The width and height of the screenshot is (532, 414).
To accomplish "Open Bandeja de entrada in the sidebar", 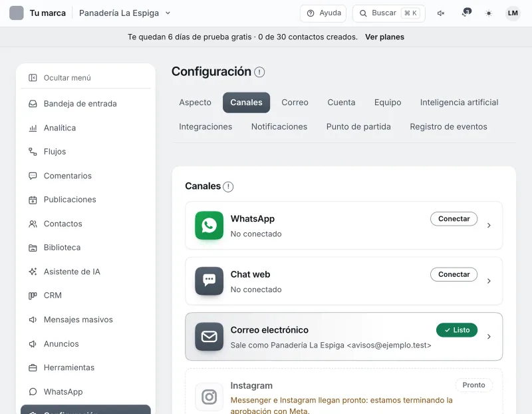I will [86, 104].
